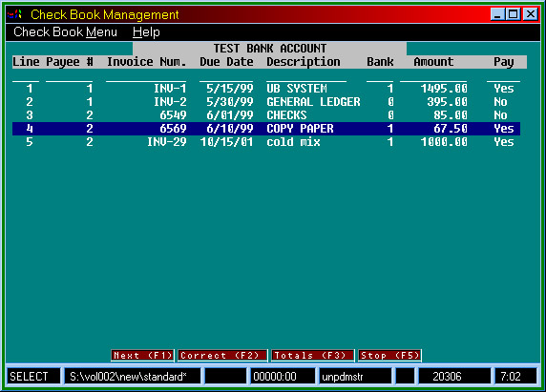Image resolution: width=546 pixels, height=392 pixels.
Task: Open the Check Book Menu
Action: tap(65, 32)
